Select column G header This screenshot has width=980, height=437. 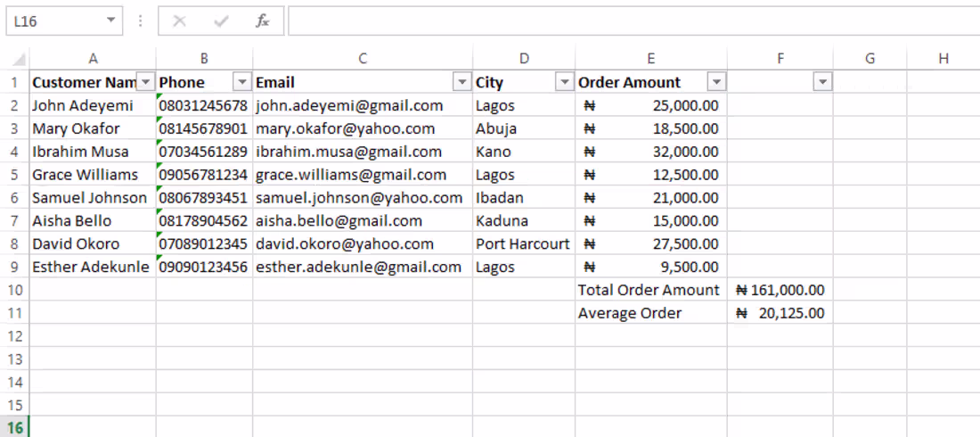click(x=870, y=59)
